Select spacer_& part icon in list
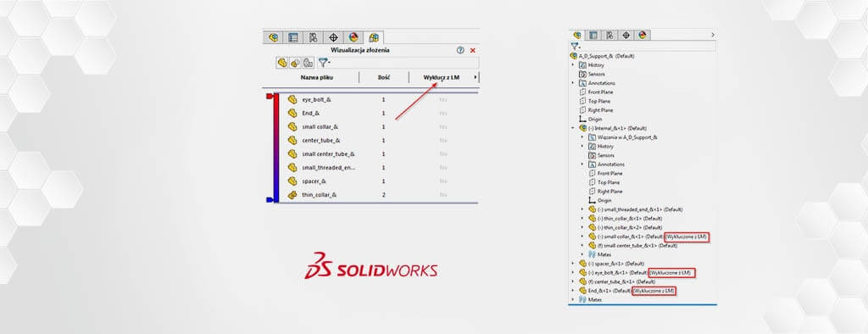The height and width of the screenshot is (334, 868). pyautogui.click(x=292, y=181)
